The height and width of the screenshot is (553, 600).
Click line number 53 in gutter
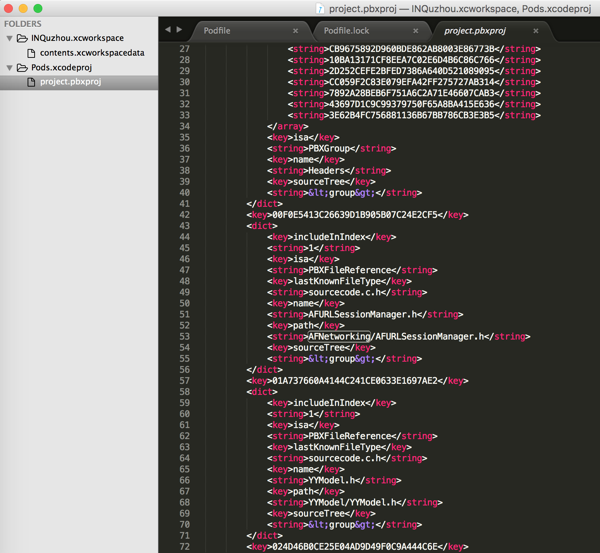click(184, 336)
